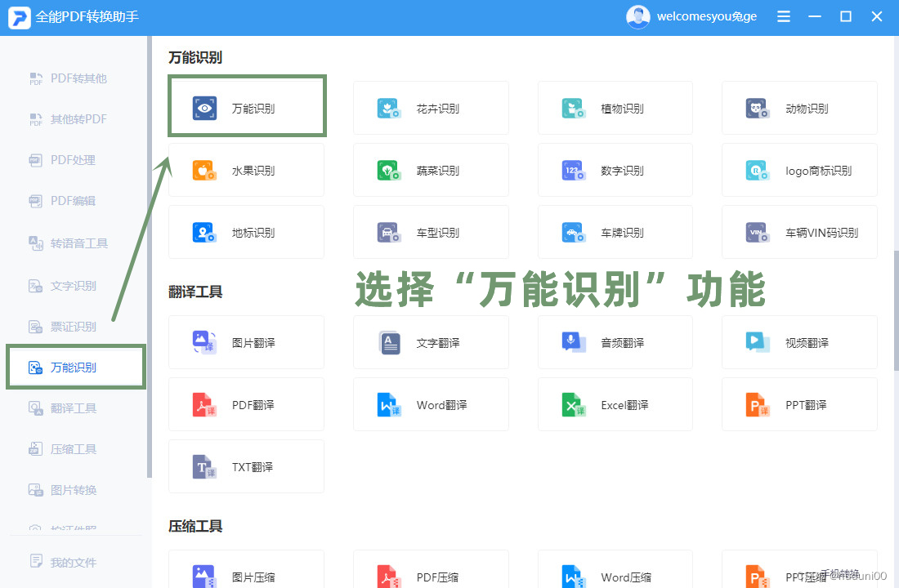Switch to the 压缩工具 sidebar section
The height and width of the screenshot is (588, 899).
point(75,448)
